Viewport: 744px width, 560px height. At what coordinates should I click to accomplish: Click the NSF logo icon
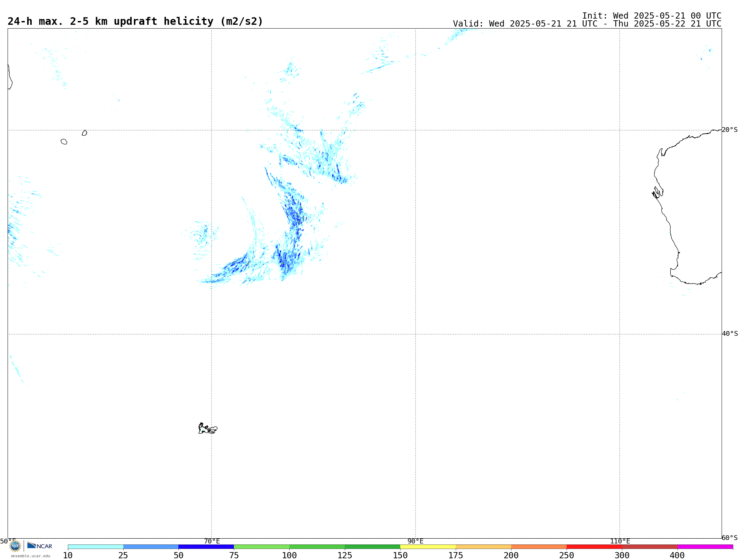(15, 546)
